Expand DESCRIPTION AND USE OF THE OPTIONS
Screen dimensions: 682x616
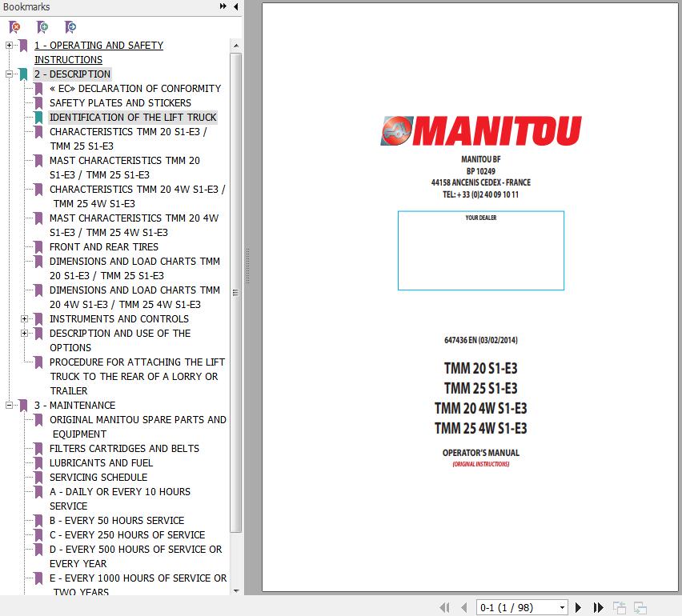click(24, 334)
